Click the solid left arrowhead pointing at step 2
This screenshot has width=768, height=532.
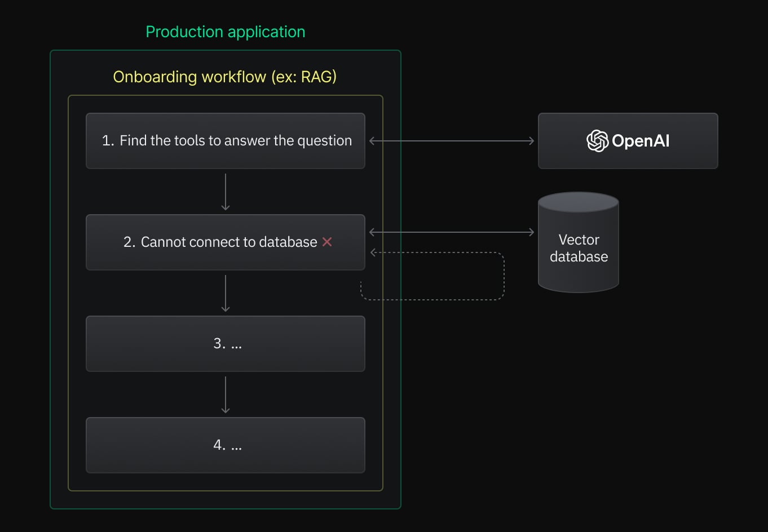pos(372,232)
